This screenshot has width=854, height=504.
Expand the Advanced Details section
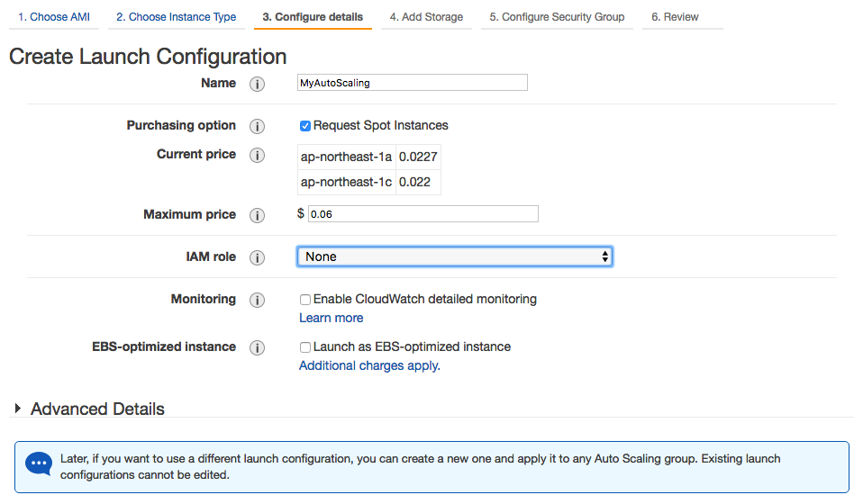pos(18,409)
